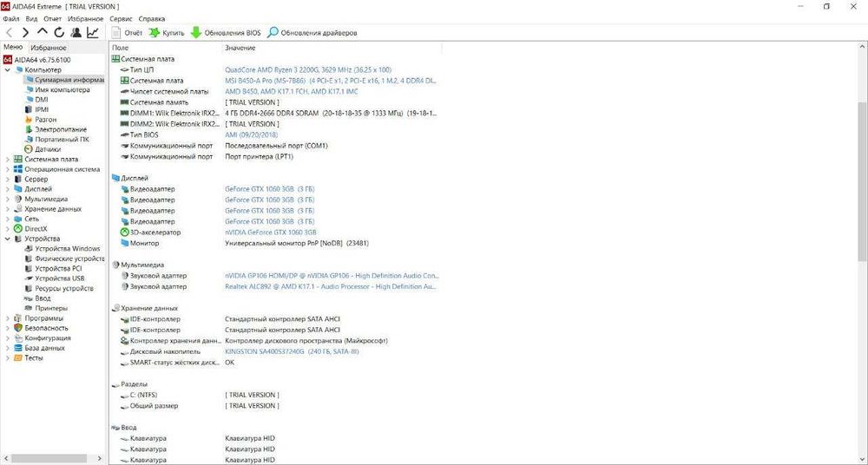Screen dimensions: 868x465
Task: Click the Back navigation arrow
Action: (9, 33)
